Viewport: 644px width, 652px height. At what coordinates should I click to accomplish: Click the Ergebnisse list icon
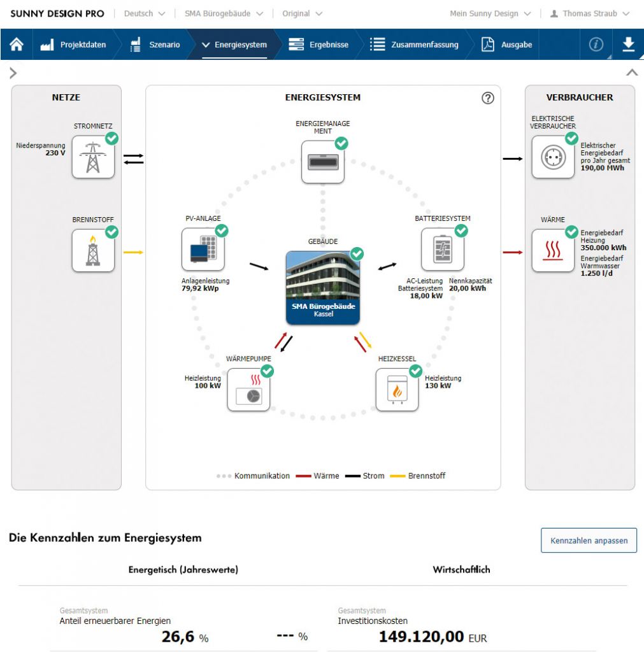point(296,45)
